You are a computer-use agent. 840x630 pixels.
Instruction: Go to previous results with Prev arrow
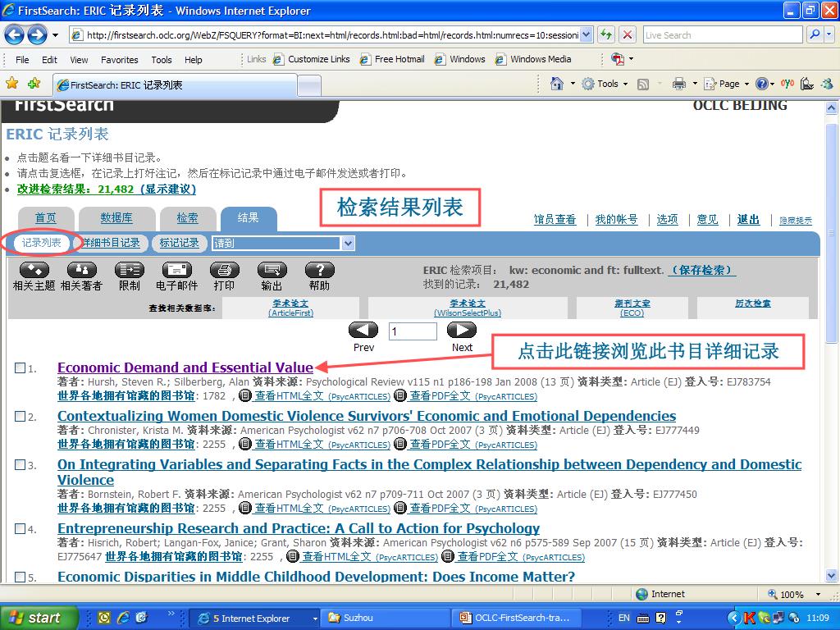[363, 330]
